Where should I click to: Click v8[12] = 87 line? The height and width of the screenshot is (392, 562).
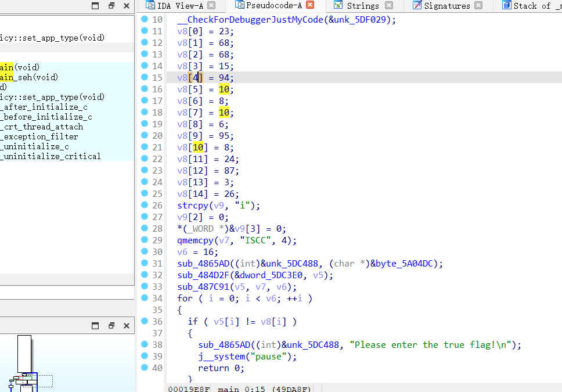[208, 171]
